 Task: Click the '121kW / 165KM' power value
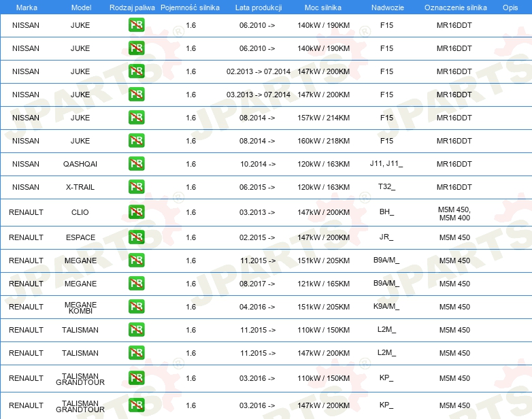click(323, 284)
